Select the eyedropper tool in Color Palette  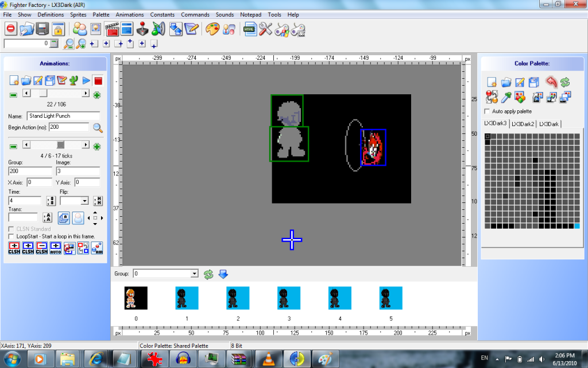[x=506, y=97]
